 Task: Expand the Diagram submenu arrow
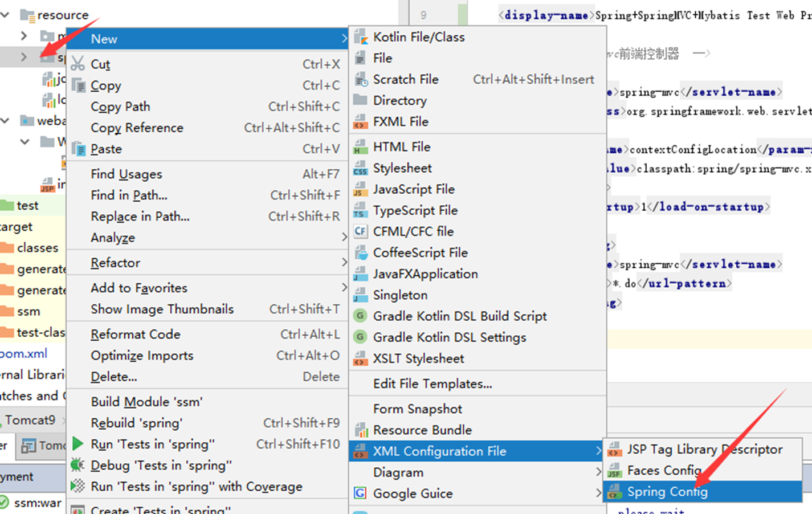[x=598, y=472]
